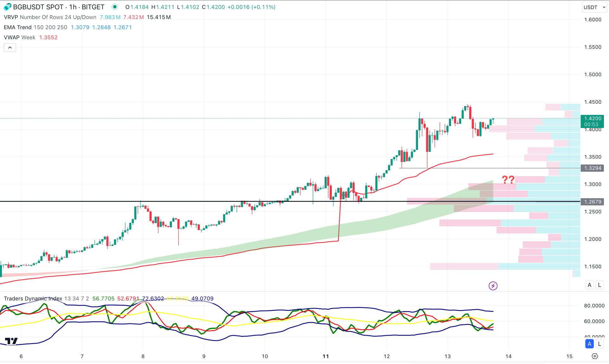Image resolution: width=609 pixels, height=364 pixels.
Task: Select the VWAP Week indicator legend
Action: click(x=20, y=37)
